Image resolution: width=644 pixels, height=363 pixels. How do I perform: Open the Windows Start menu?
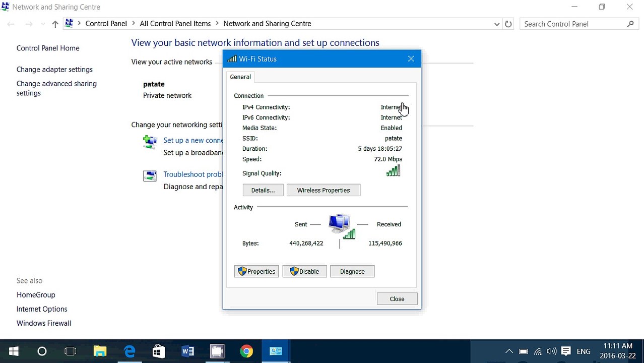click(14, 351)
